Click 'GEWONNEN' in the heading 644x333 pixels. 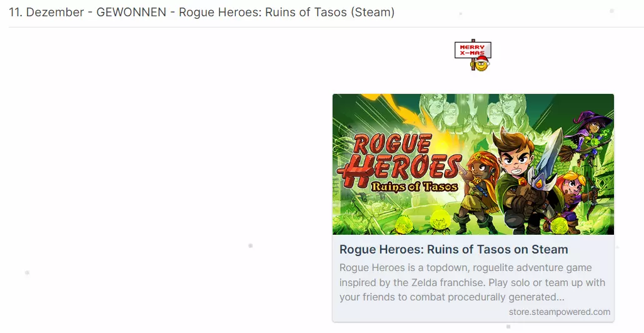point(131,13)
